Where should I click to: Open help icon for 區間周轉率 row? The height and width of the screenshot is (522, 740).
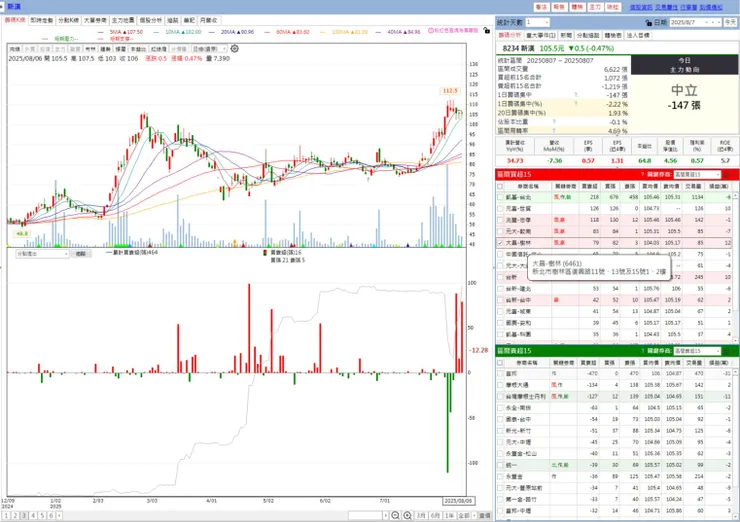click(554, 131)
